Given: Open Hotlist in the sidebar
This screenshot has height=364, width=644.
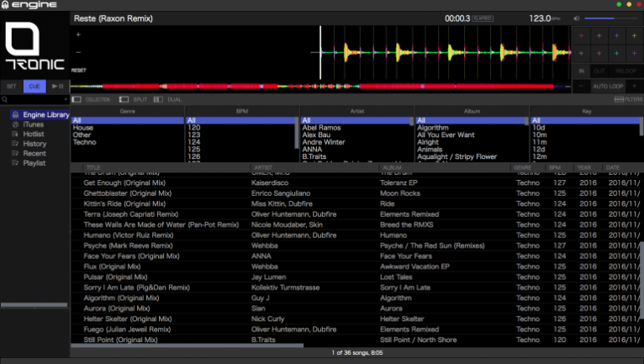Looking at the screenshot, I should pyautogui.click(x=34, y=134).
